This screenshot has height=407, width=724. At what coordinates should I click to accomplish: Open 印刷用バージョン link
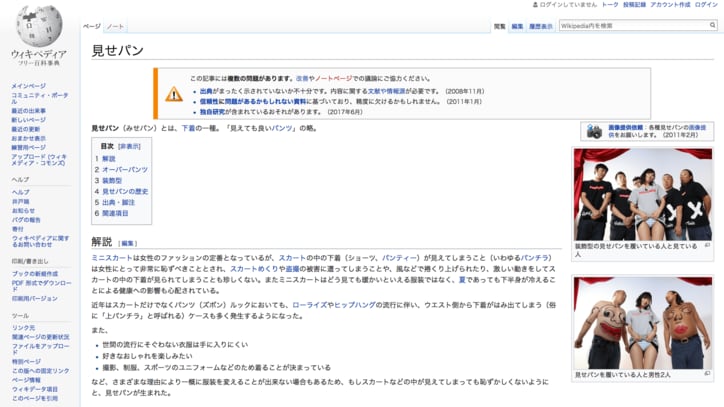(x=35, y=299)
